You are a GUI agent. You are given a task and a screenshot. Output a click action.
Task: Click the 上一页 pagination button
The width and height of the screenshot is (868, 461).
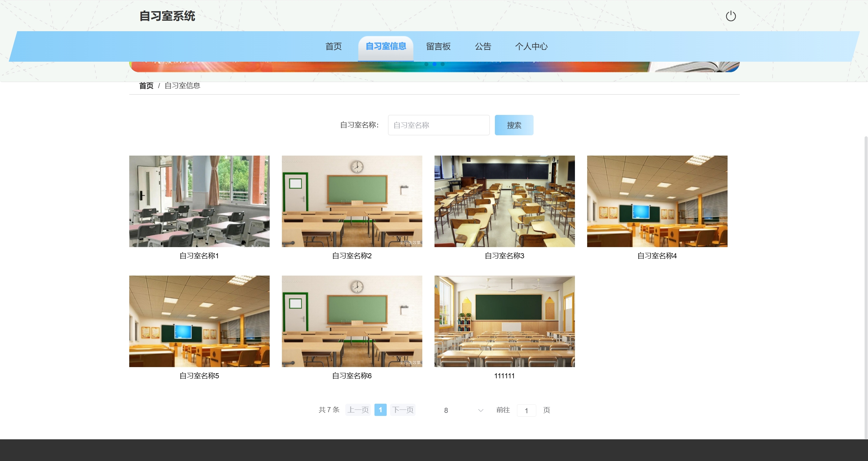point(358,410)
